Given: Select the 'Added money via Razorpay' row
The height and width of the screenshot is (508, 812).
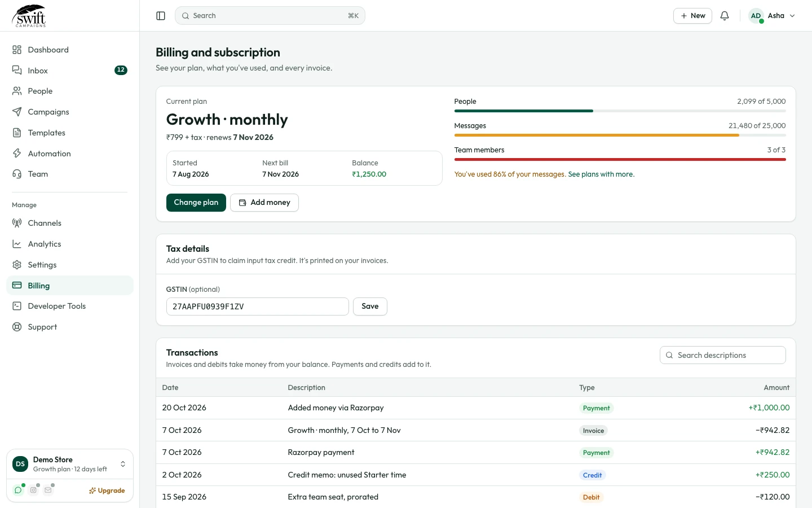Looking at the screenshot, I should click(x=476, y=408).
